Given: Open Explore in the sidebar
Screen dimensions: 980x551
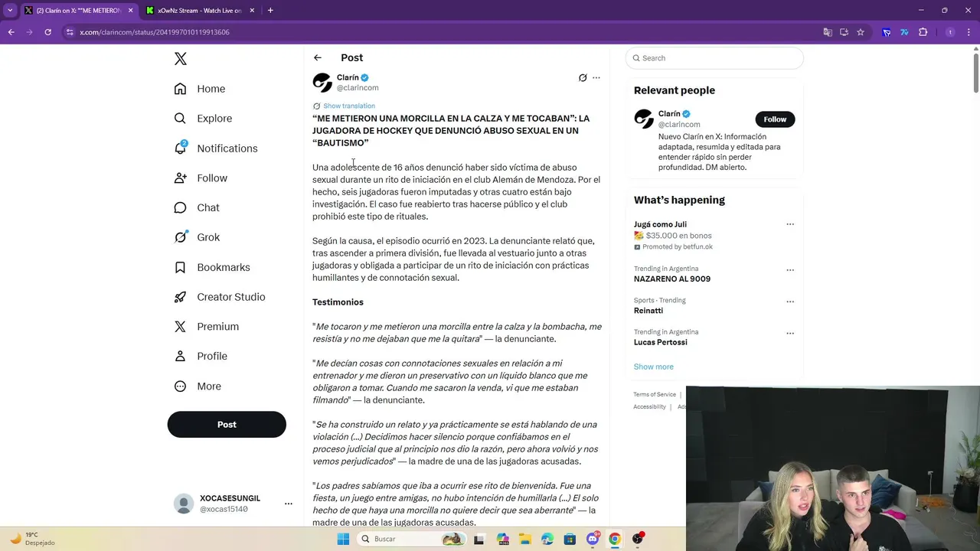Looking at the screenshot, I should 203,119.
